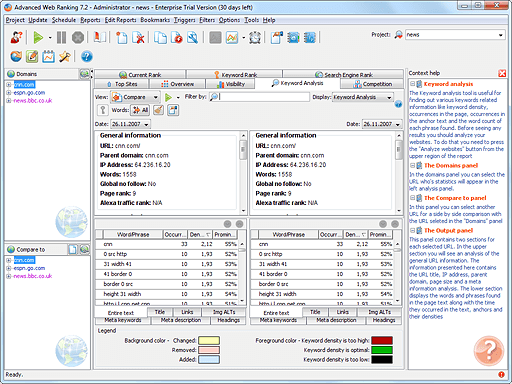Expand news.bbc.co.uk in the Compare to tree
The width and height of the screenshot is (512, 384).
(9, 276)
